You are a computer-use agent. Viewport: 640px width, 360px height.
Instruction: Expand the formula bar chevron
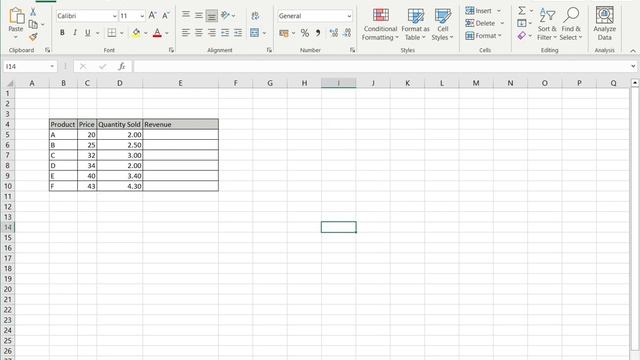633,67
